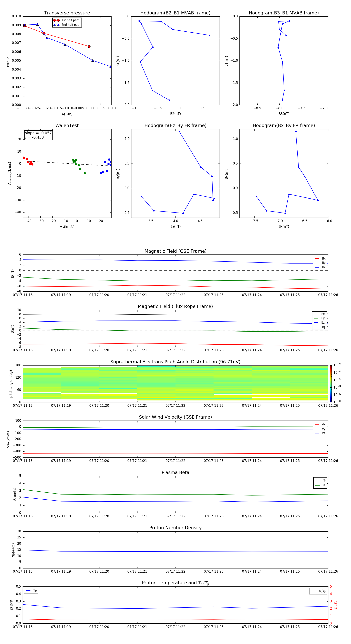Click the "1st half path" legend entry

tap(67, 20)
